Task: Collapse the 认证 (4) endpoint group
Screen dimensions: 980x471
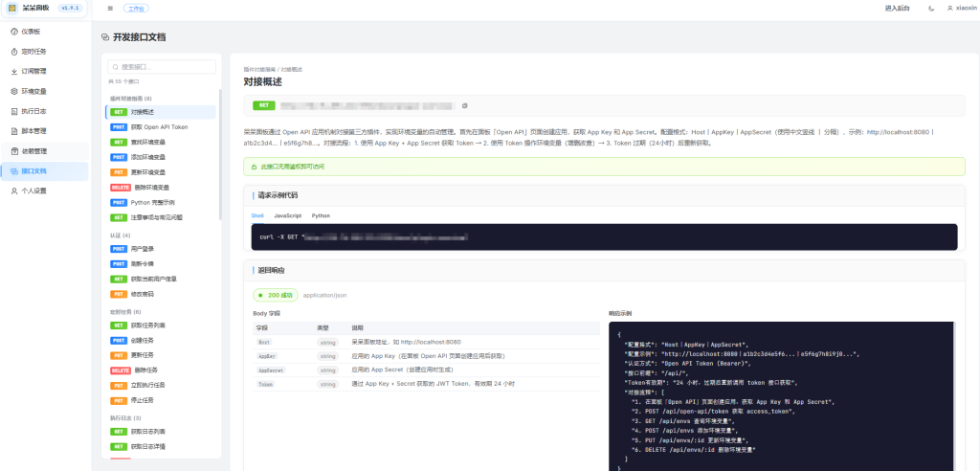Action: 121,235
